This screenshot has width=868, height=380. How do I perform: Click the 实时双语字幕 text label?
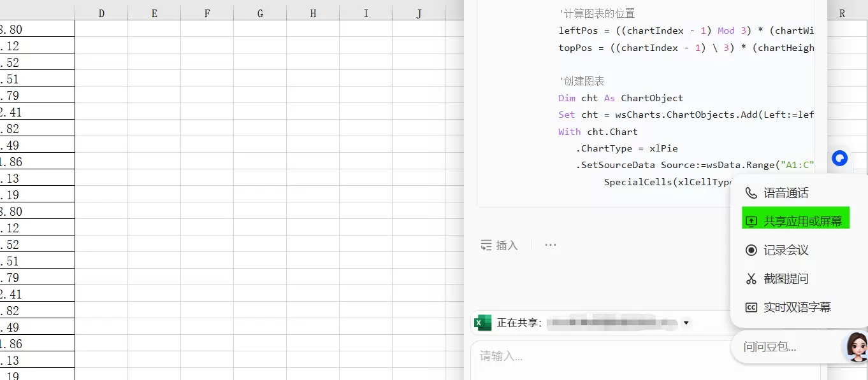tap(797, 307)
